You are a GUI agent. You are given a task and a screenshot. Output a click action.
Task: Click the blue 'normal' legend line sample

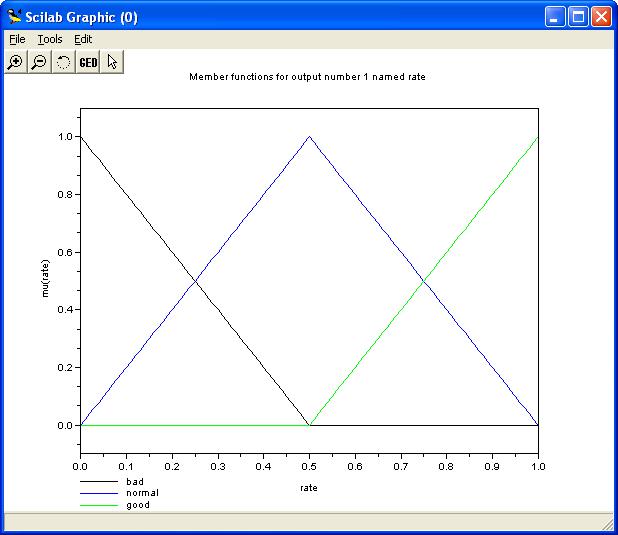coord(98,493)
